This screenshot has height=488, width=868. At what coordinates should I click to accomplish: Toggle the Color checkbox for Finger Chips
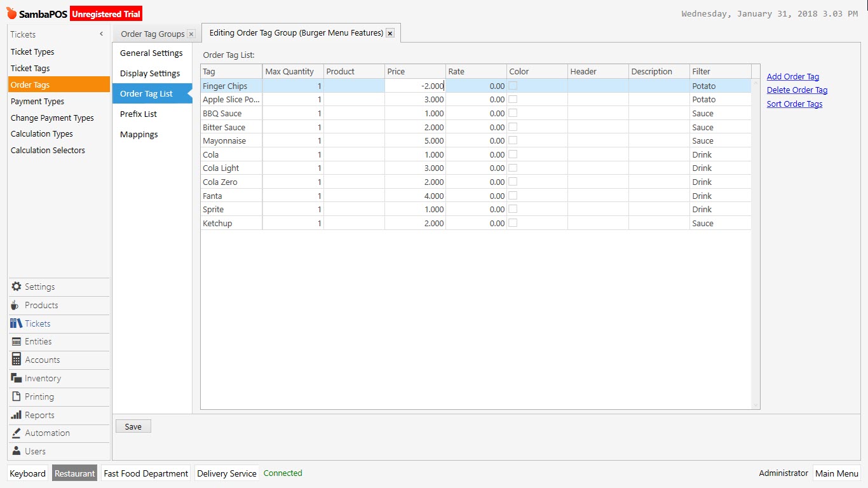coord(512,85)
